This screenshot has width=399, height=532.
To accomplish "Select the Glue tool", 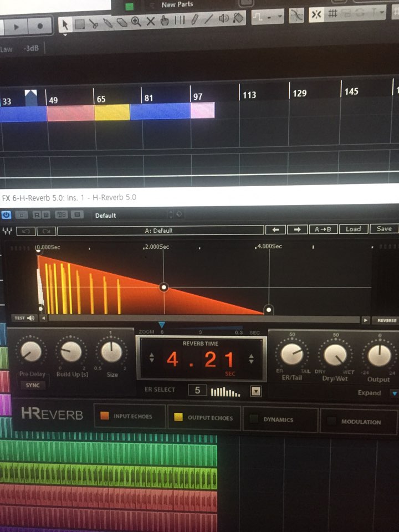I will [108, 23].
